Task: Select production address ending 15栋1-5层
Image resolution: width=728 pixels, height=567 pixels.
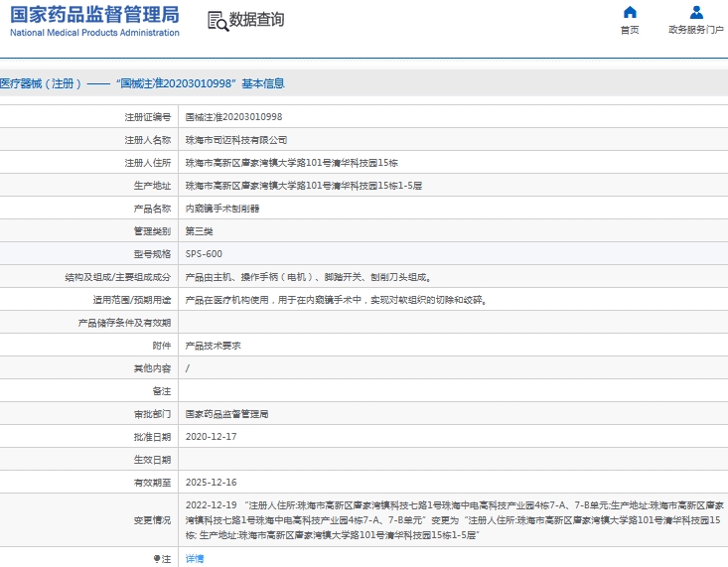Action: (x=304, y=186)
